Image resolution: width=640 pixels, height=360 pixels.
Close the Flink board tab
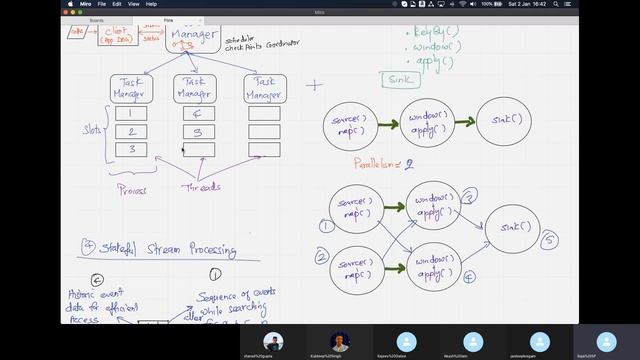tap(200, 20)
